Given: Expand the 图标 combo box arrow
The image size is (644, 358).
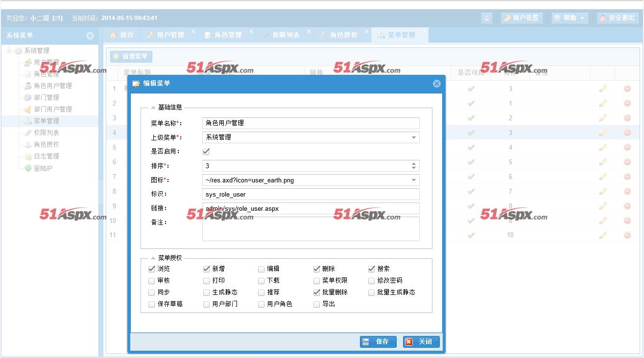Looking at the screenshot, I should pos(414,180).
